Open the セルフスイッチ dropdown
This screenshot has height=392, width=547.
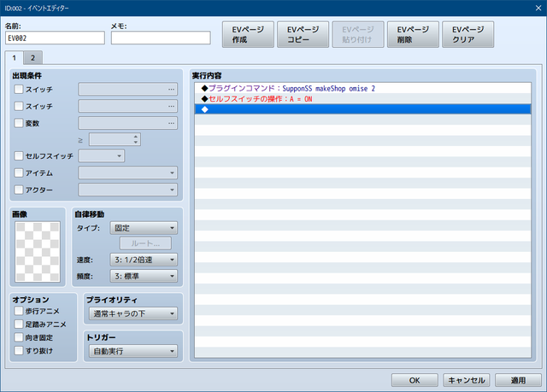[x=101, y=155]
